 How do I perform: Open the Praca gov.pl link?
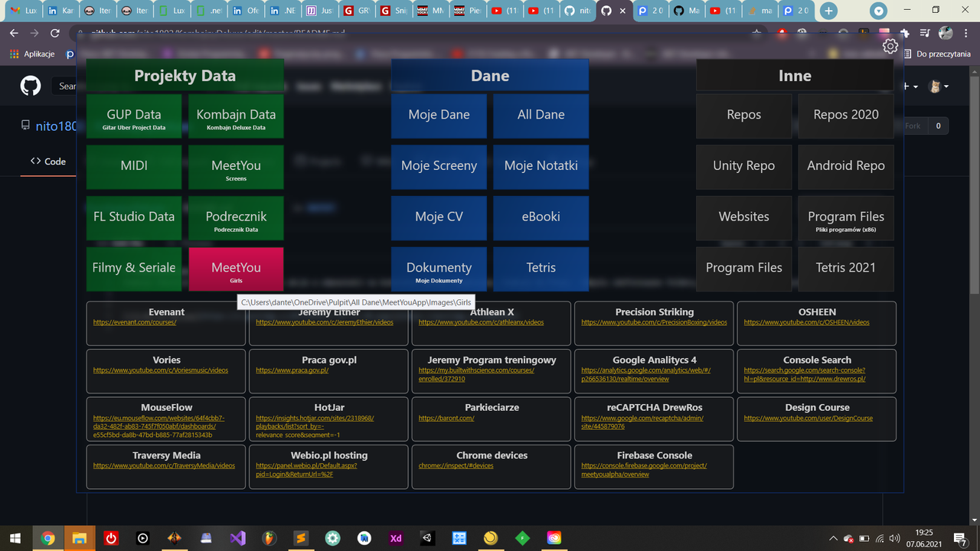292,370
